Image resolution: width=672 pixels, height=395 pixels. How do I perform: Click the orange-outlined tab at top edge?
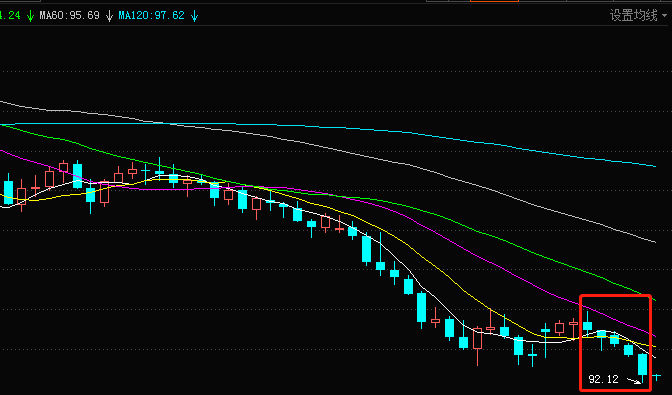[494, 1]
